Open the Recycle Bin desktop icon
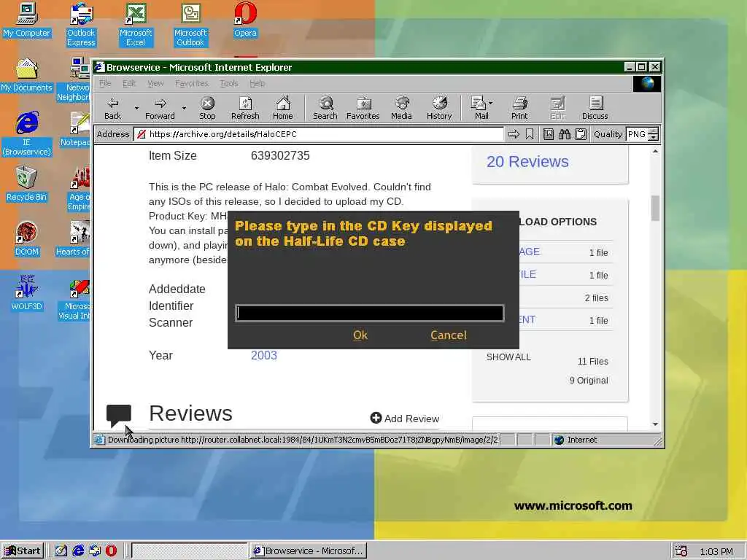 (x=27, y=184)
